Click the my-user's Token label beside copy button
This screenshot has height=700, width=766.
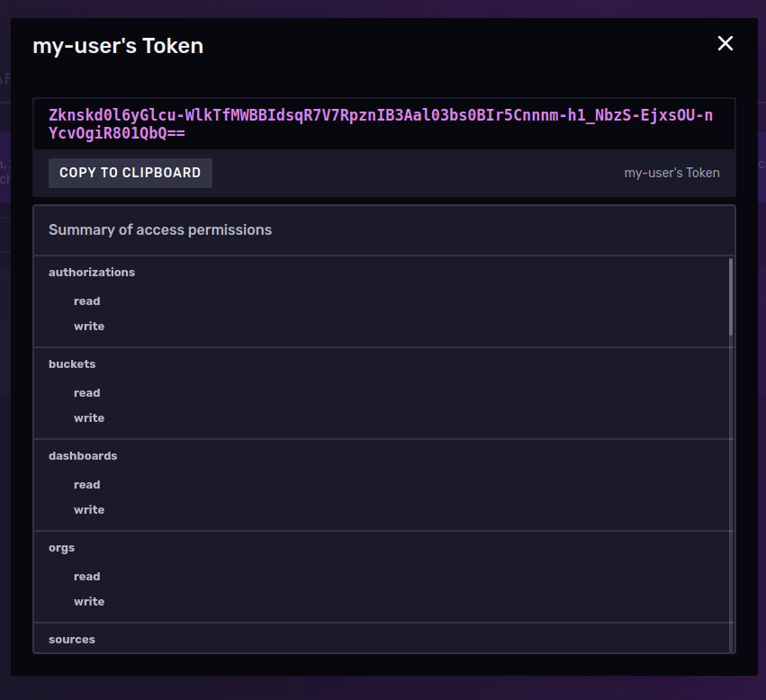coord(671,173)
